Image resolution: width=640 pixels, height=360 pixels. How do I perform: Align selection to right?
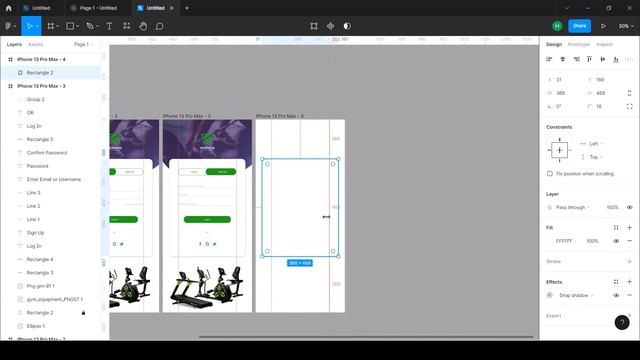tap(576, 60)
